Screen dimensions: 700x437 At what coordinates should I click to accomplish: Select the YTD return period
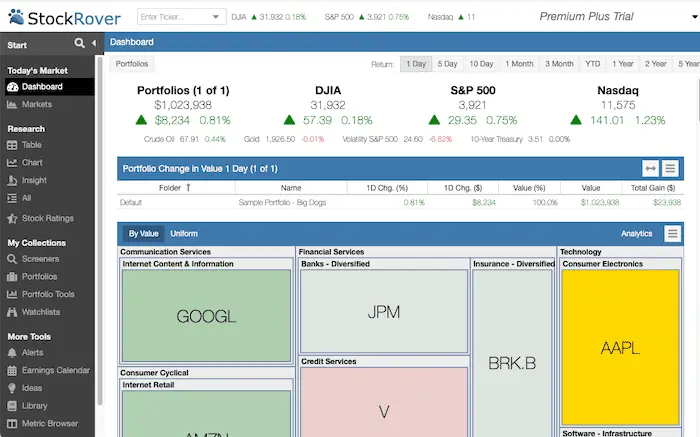(x=592, y=64)
